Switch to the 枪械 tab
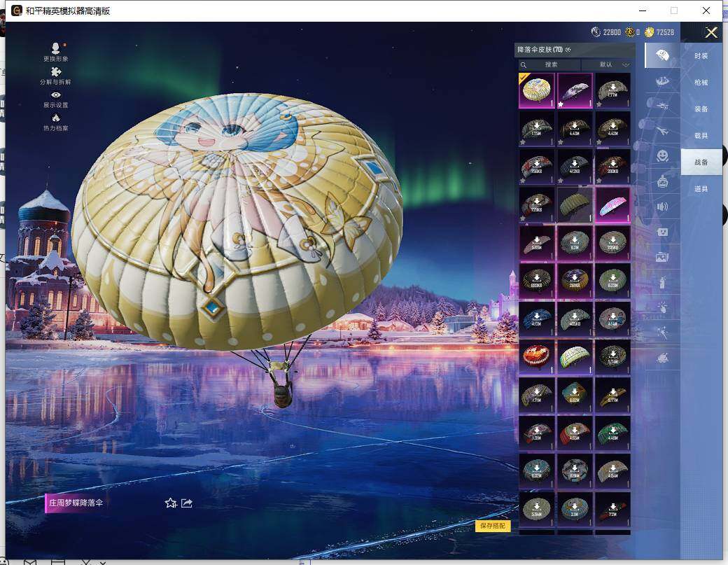 (x=701, y=83)
